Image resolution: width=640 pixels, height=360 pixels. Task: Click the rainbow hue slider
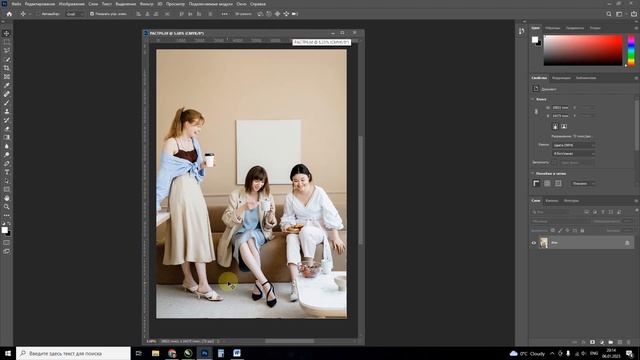pyautogui.click(x=631, y=50)
